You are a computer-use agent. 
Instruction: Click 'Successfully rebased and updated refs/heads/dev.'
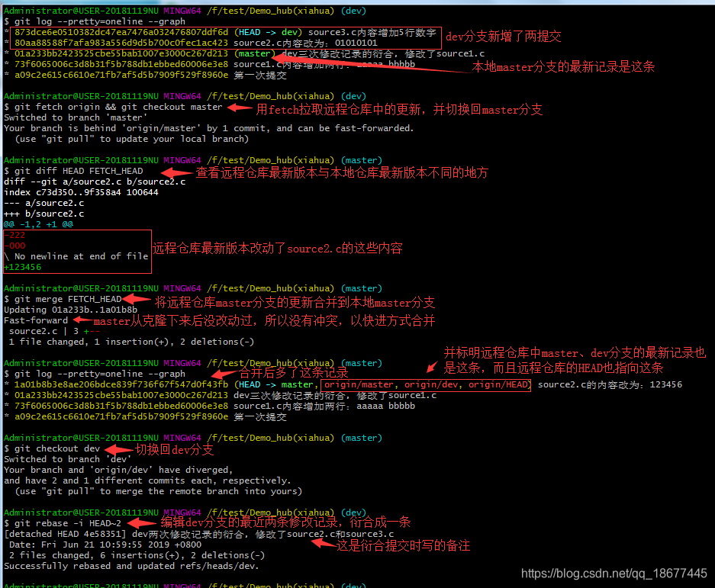pos(131,566)
